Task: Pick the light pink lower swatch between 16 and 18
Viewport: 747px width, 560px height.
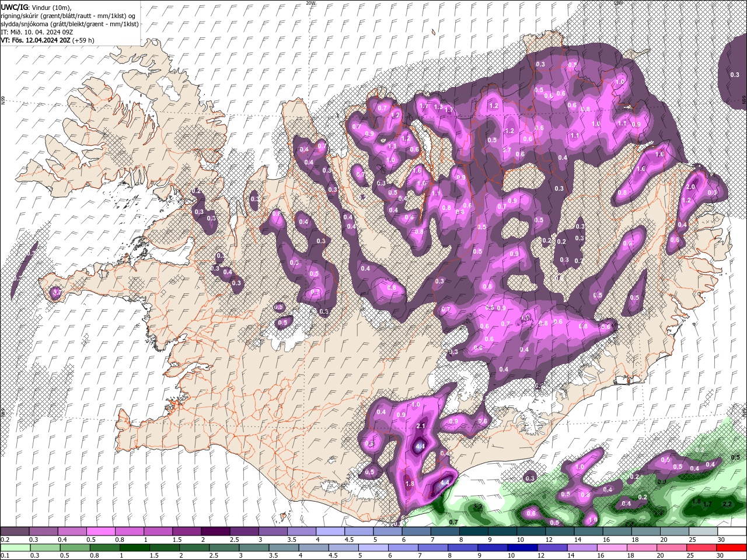Action: point(612,548)
